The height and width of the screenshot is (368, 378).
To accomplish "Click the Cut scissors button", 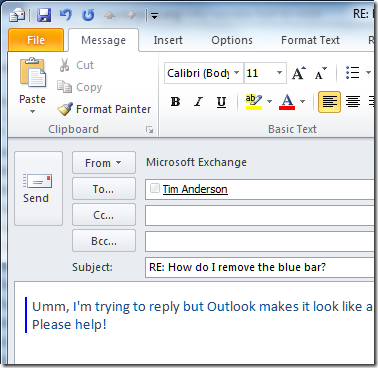I will (76, 65).
